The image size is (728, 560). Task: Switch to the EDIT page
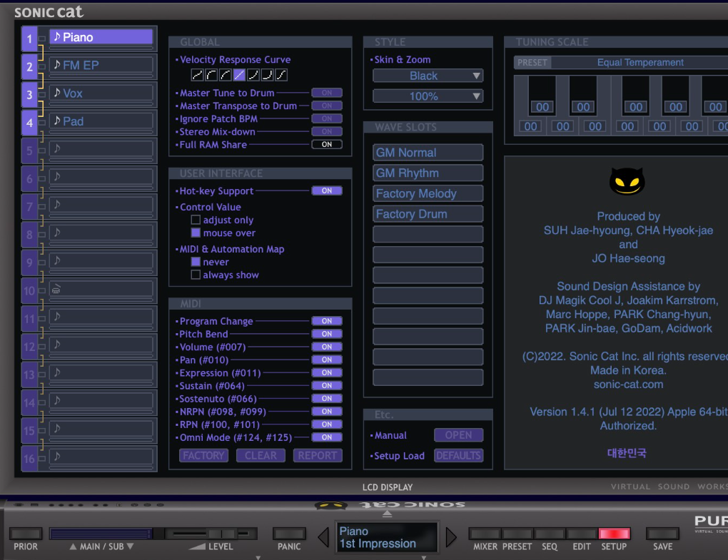582,534
